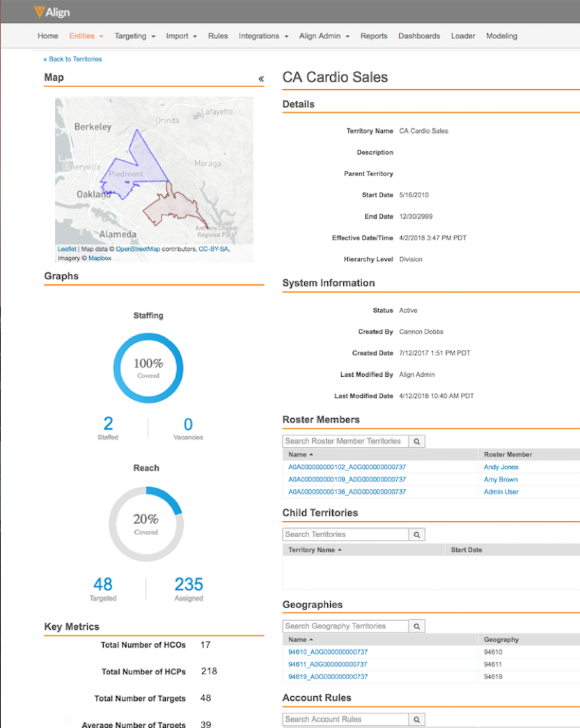Click the Reach 20% covered donut chart
This screenshot has height=728, width=580.
146,524
